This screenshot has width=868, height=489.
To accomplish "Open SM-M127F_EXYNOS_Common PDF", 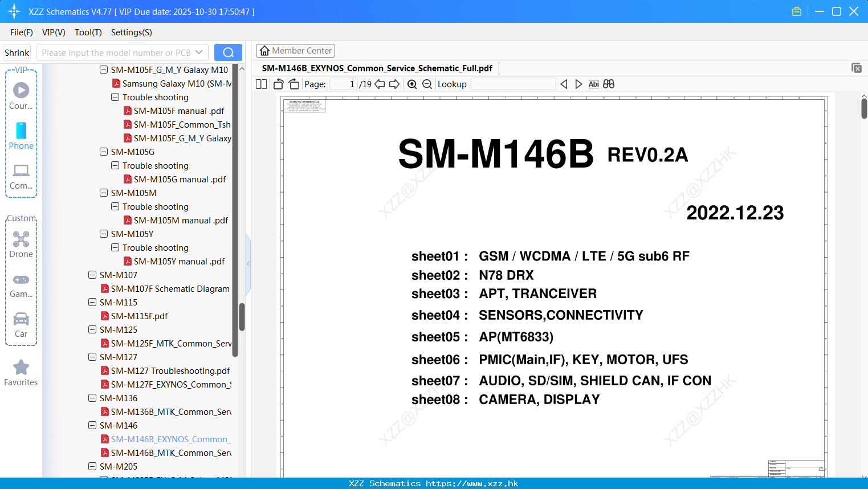I will pos(171,385).
